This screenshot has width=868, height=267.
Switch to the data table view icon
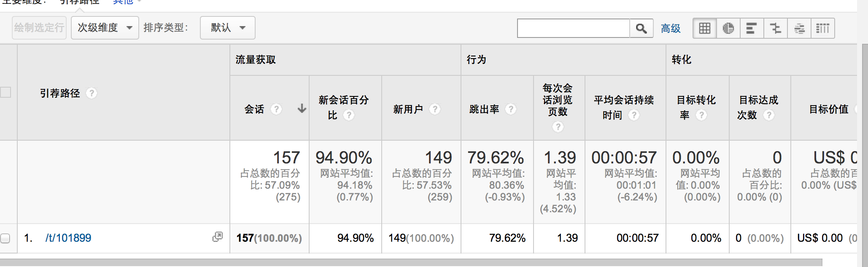point(705,28)
